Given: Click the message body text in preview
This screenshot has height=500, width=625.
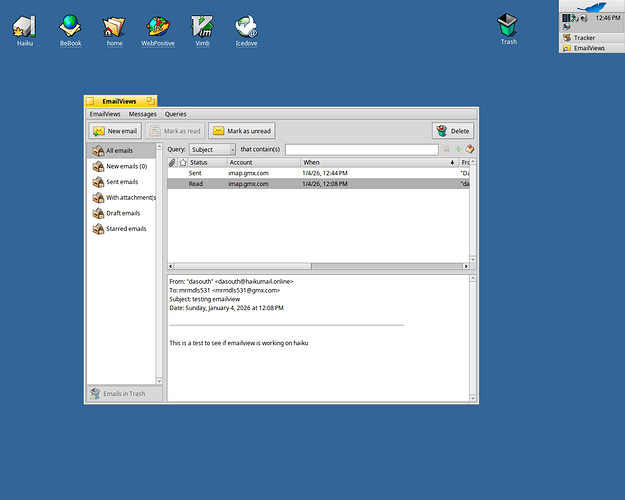Looking at the screenshot, I should click(x=238, y=343).
